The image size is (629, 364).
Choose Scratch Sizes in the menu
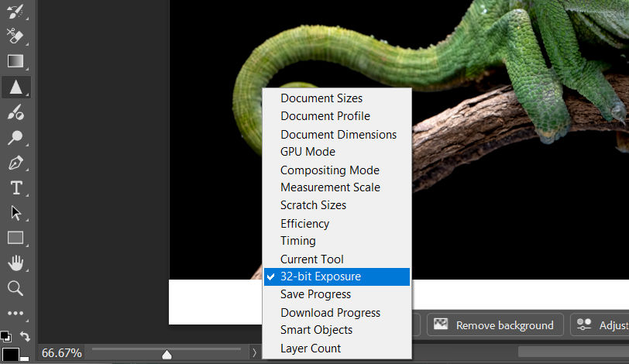click(337, 205)
